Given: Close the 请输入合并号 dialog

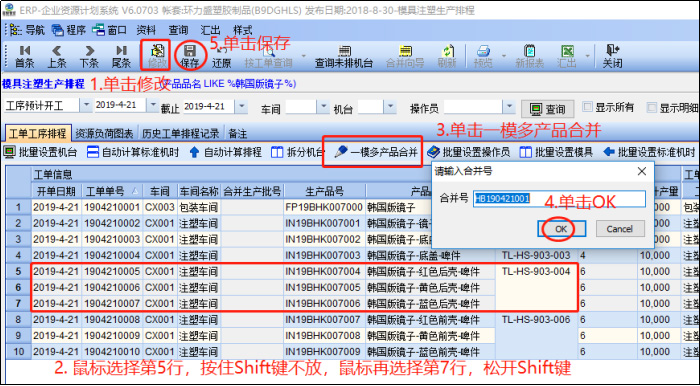Looking at the screenshot, I should coord(642,171).
